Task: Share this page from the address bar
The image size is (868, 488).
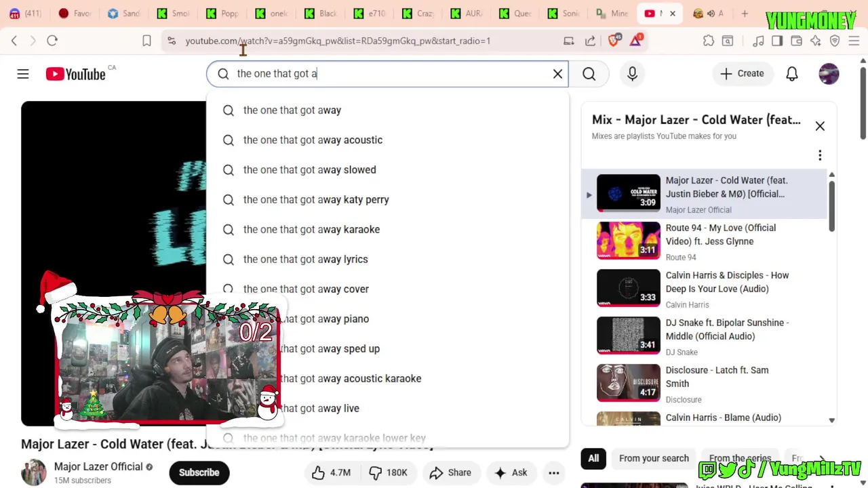Action: click(x=590, y=41)
